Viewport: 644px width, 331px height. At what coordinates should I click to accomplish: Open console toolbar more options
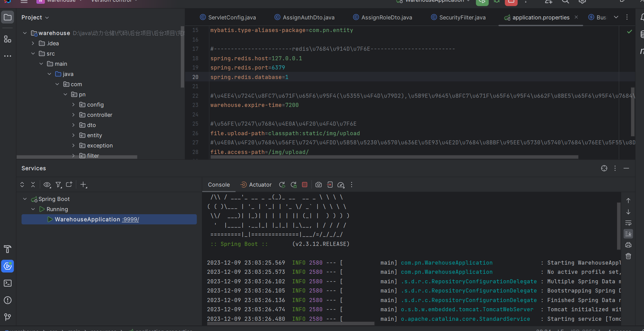[352, 185]
